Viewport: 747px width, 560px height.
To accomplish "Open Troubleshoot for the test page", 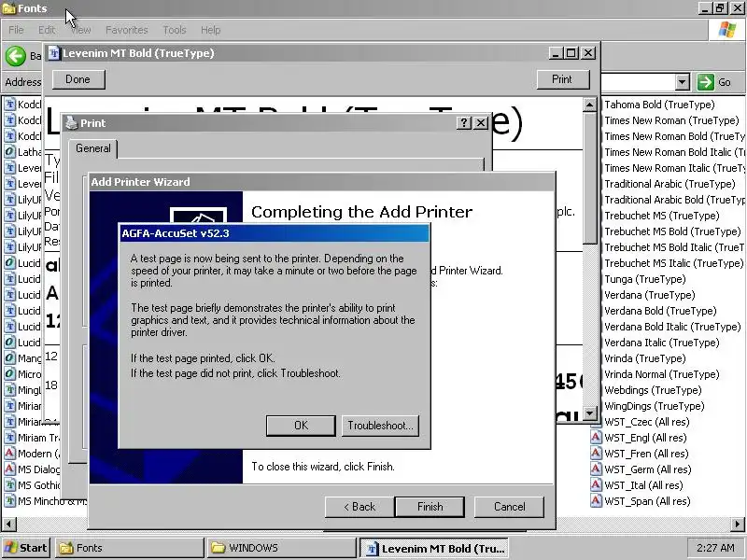I will (381, 426).
